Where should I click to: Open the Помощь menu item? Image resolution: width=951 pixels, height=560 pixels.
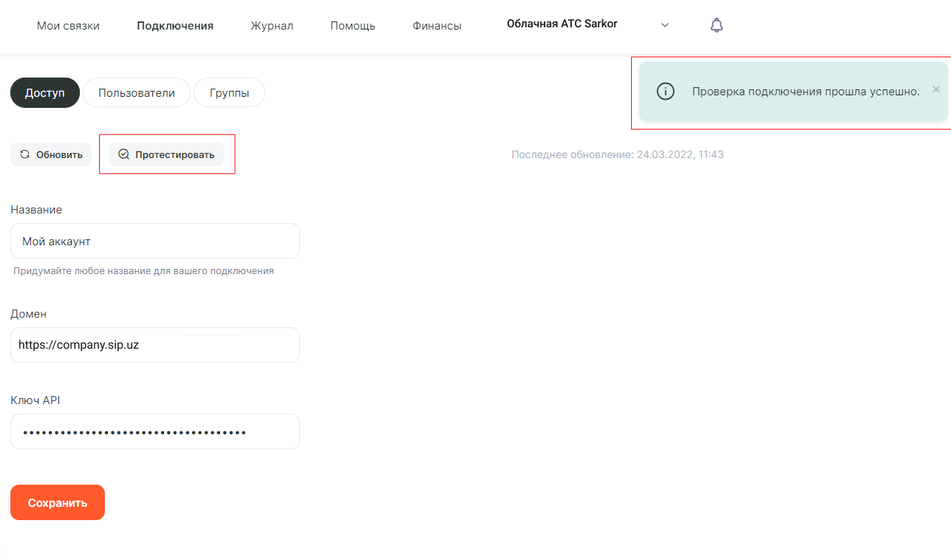352,26
